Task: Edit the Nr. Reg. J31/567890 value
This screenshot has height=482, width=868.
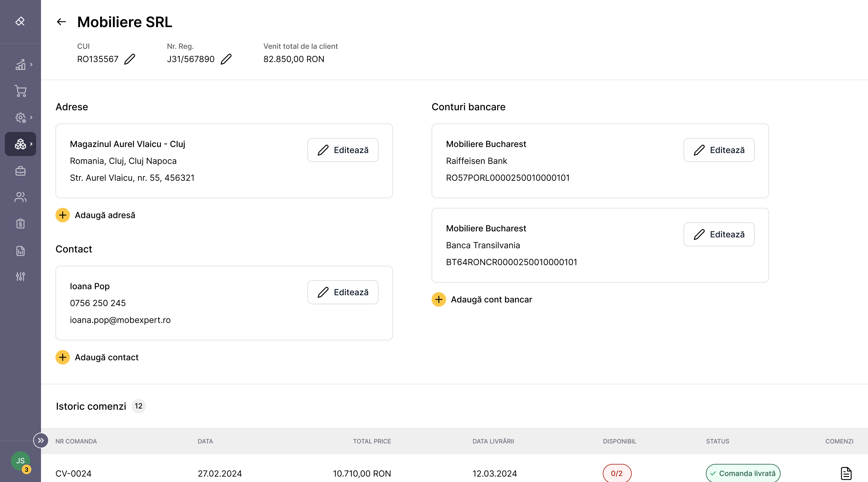Action: (226, 59)
